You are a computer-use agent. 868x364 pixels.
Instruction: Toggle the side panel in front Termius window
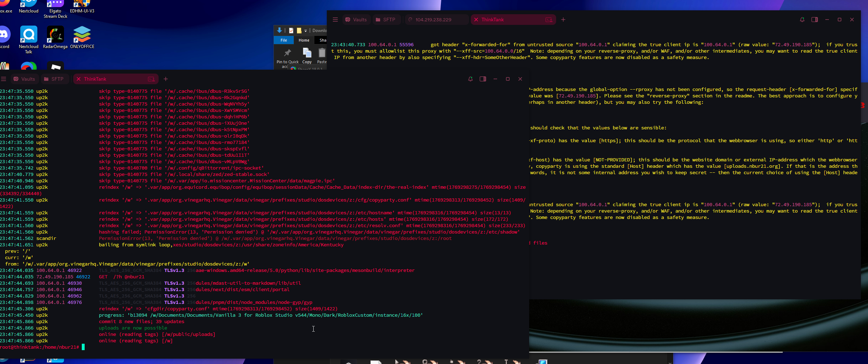tap(483, 79)
